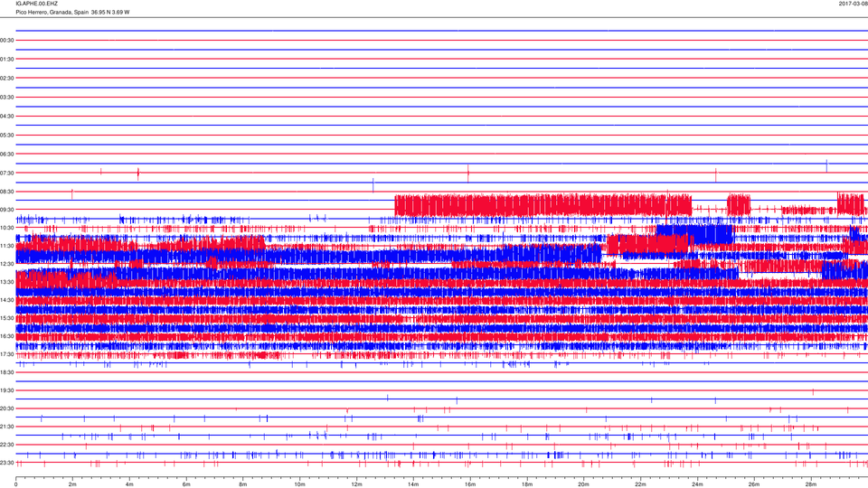Select the 19:30 time label
868x488 pixels.
tap(6, 390)
